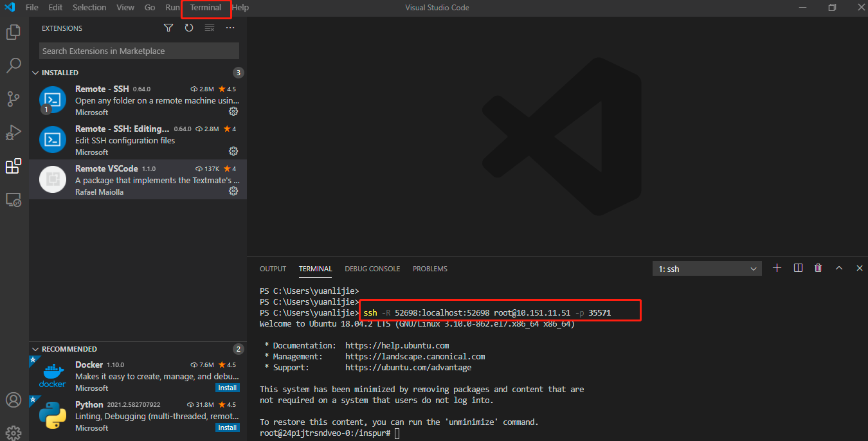Open Run and Debug view
The width and height of the screenshot is (868, 441).
pyautogui.click(x=14, y=132)
